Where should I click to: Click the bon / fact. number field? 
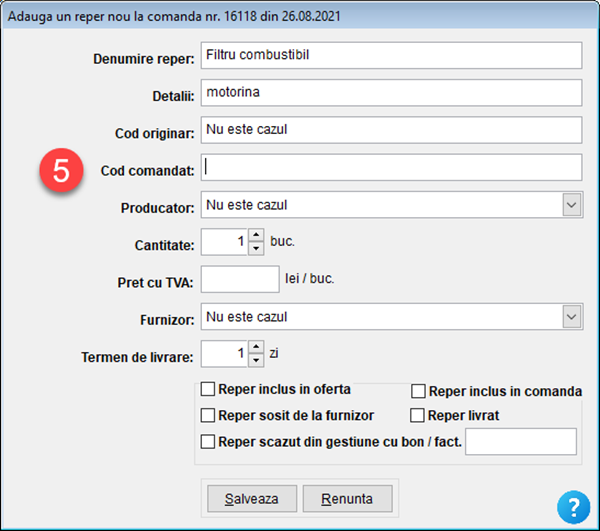[521, 441]
